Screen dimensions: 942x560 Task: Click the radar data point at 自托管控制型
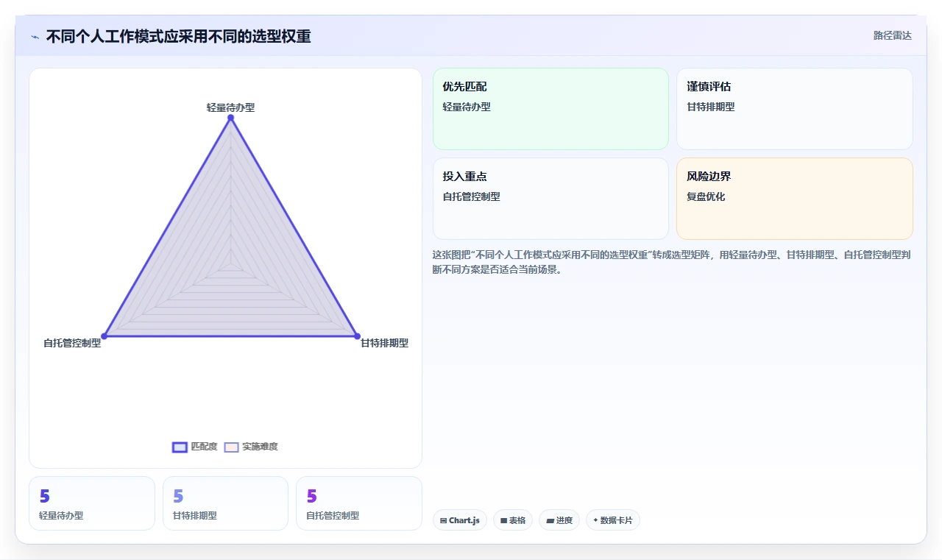[105, 336]
